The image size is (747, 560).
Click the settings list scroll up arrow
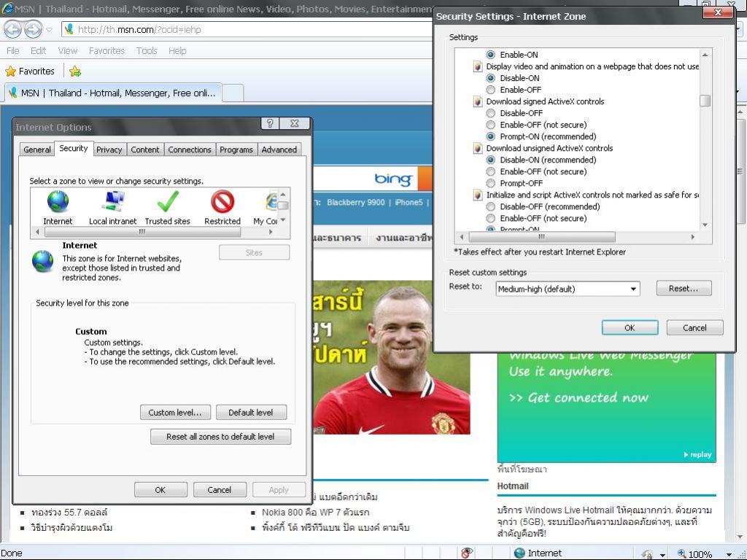(705, 55)
